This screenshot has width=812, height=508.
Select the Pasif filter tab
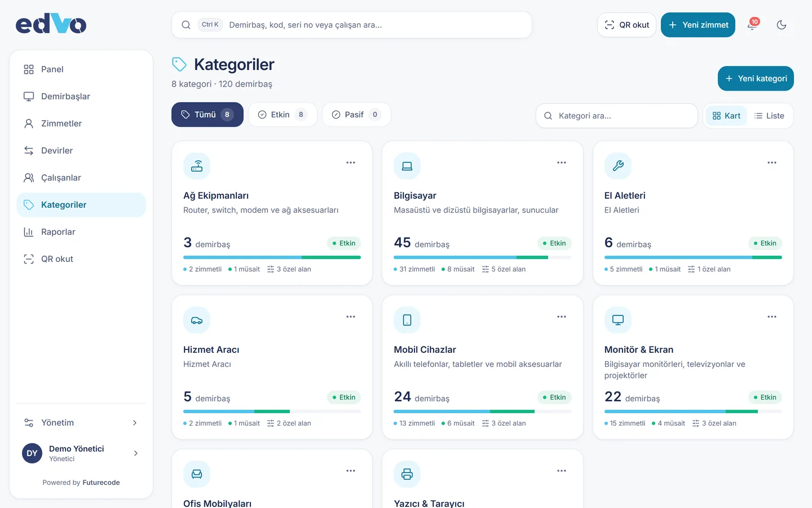tap(356, 115)
